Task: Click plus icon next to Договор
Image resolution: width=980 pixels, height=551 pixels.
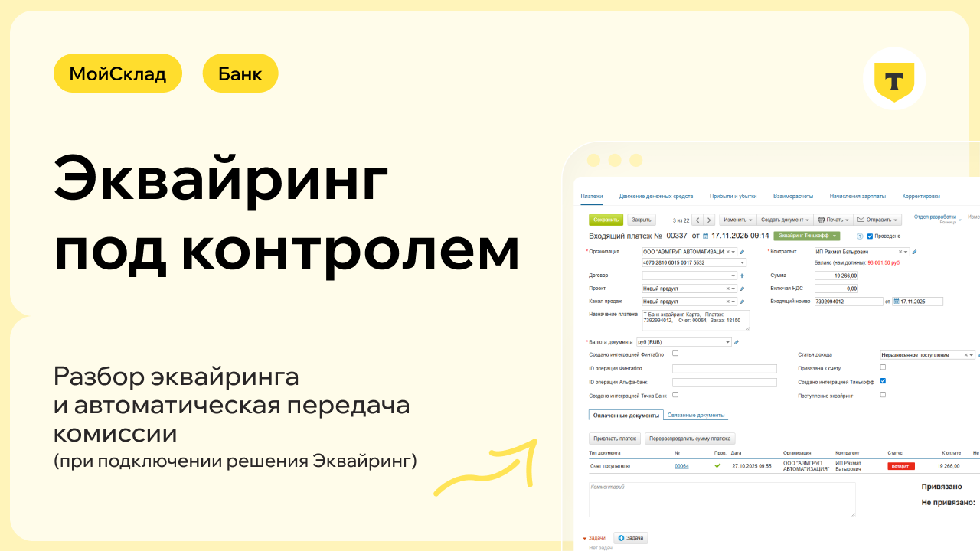Action: [x=742, y=275]
